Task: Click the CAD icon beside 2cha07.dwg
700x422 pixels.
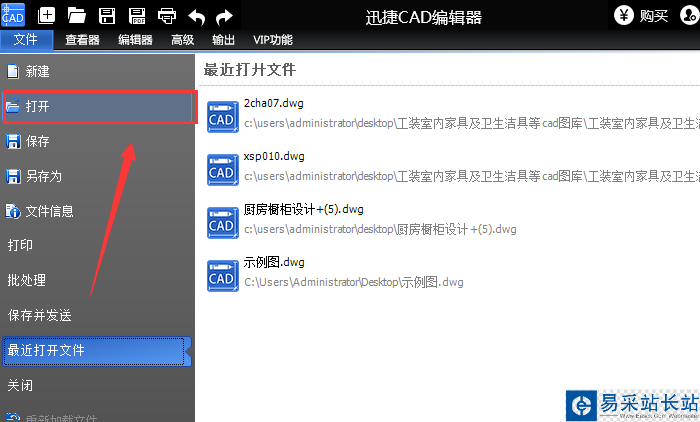Action: (222, 117)
